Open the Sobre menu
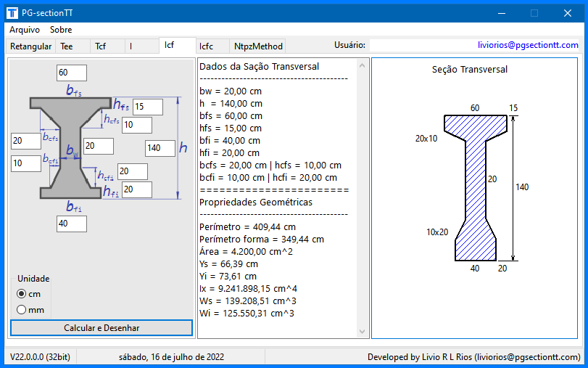588x368 pixels. pyautogui.click(x=61, y=30)
